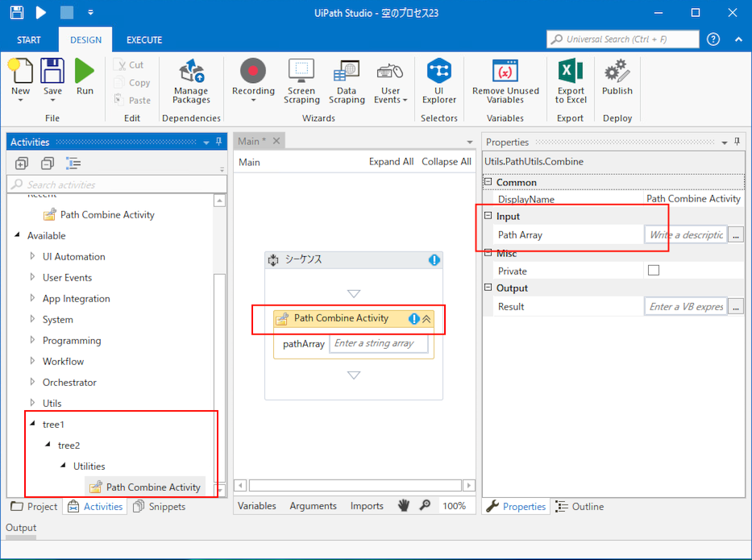Select the DESIGN ribbon tab

(86, 39)
